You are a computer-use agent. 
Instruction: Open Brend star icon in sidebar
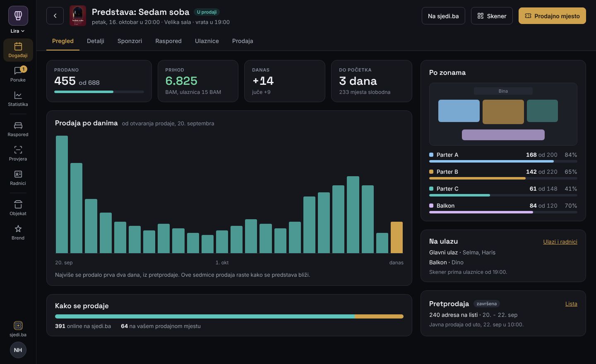click(18, 232)
